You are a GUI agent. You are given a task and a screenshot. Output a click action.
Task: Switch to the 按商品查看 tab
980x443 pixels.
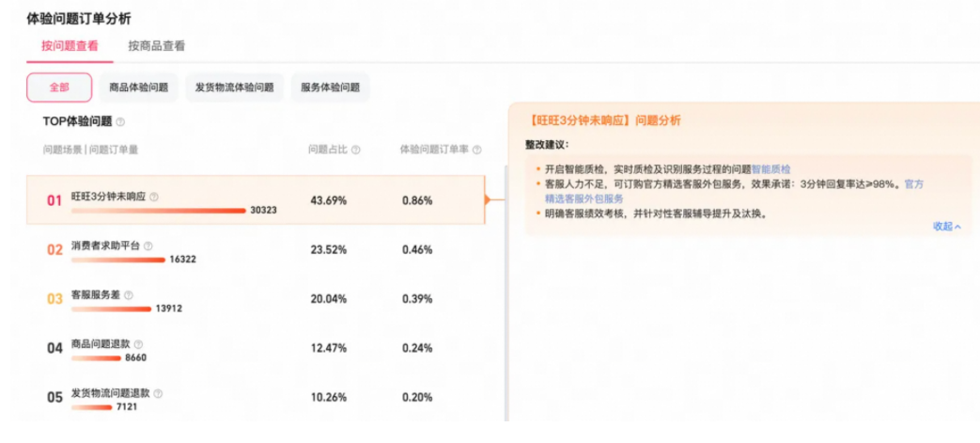tap(156, 46)
